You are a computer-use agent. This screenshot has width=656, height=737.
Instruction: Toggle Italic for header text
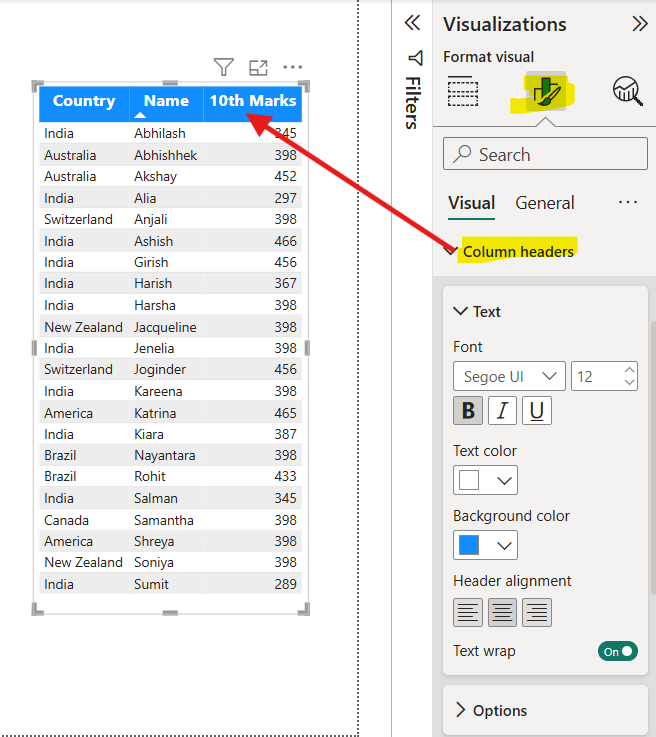click(502, 410)
